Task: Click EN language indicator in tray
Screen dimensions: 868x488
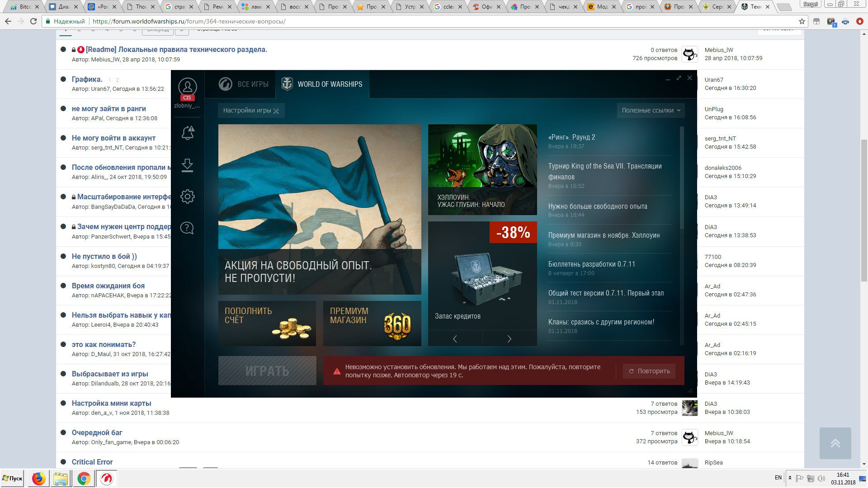Action: [x=778, y=478]
